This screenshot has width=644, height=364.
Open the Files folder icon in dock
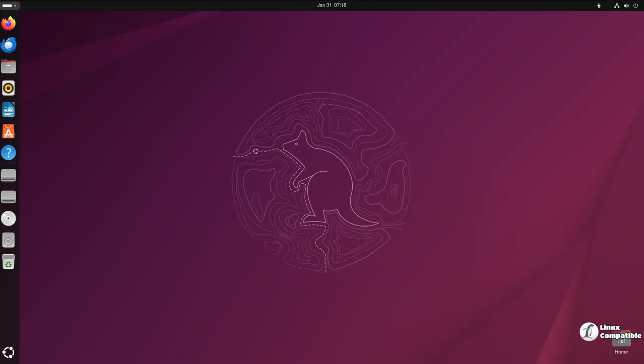(x=9, y=66)
